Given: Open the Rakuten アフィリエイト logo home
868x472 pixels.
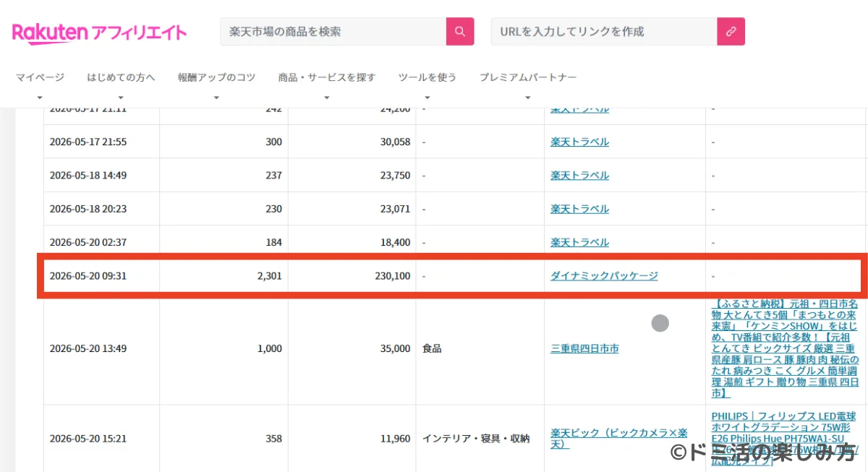Looking at the screenshot, I should [100, 33].
